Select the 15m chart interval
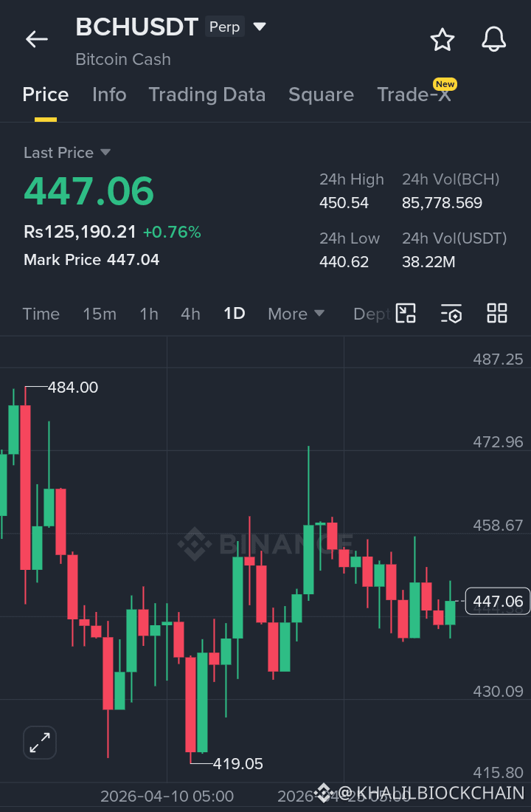The image size is (531, 812). point(100,314)
